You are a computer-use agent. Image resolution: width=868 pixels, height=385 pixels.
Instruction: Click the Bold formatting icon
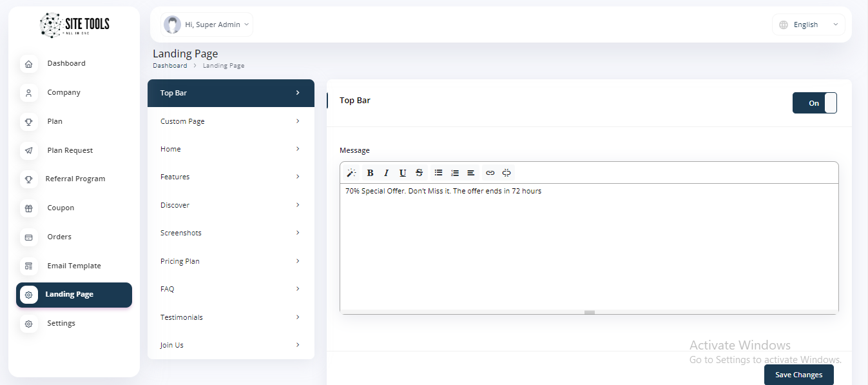[370, 173]
